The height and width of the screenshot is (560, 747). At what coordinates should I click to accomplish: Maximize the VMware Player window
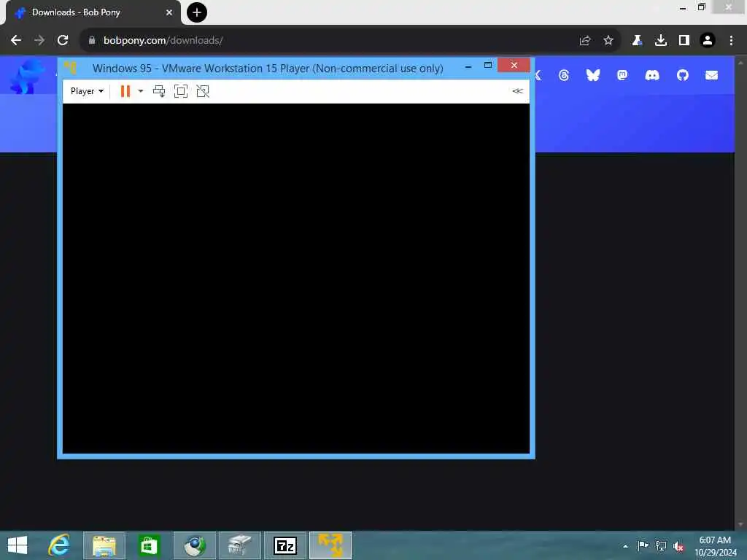488,65
